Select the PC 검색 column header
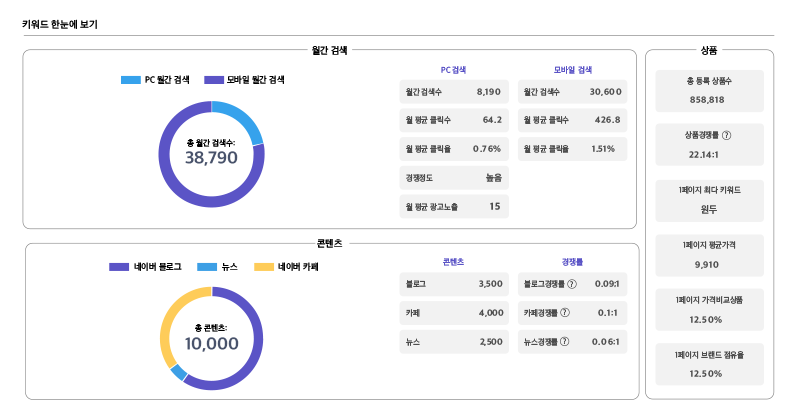799x419 pixels. [x=453, y=70]
